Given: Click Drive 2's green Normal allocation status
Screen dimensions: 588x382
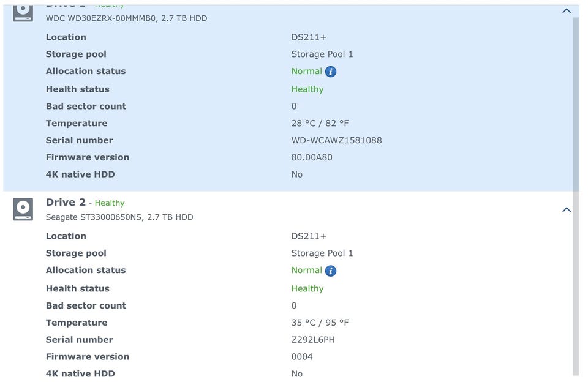Looking at the screenshot, I should (x=306, y=270).
